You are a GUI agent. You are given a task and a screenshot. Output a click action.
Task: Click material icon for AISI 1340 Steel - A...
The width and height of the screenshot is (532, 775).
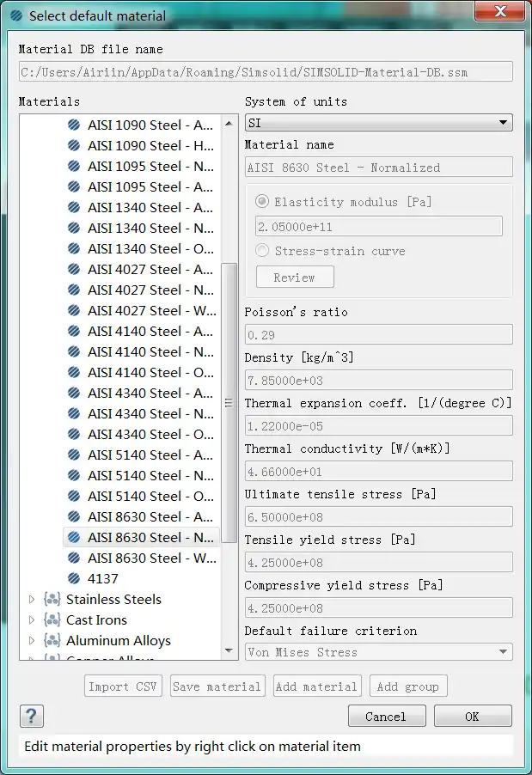[74, 207]
